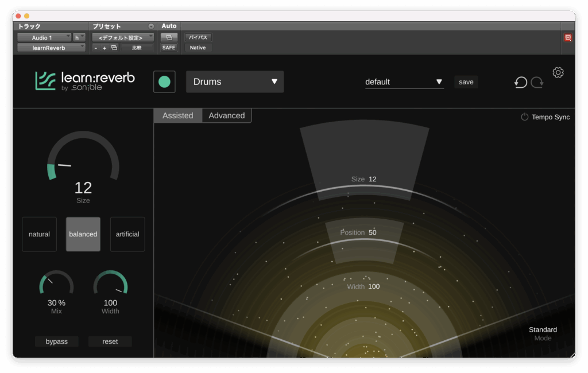Start learning with the green record button
This screenshot has height=373, width=588.
[x=164, y=81]
